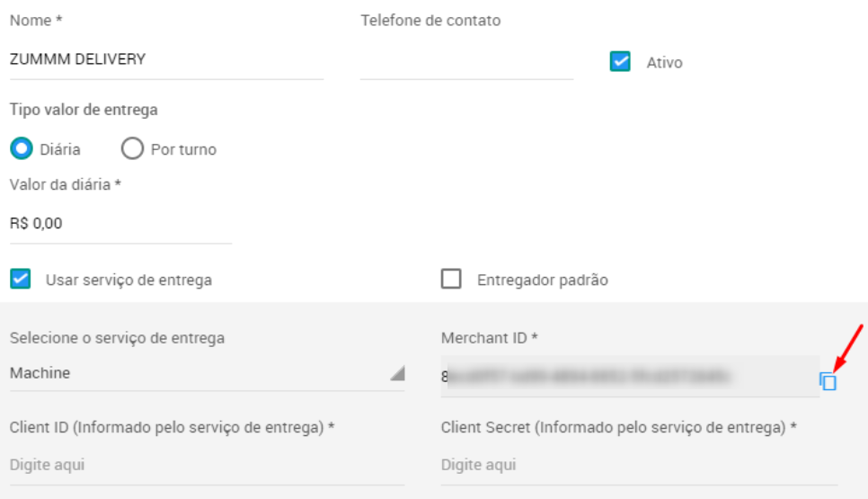Screen dimensions: 868x499
Task: Select the Diária radio option
Action: pyautogui.click(x=22, y=148)
